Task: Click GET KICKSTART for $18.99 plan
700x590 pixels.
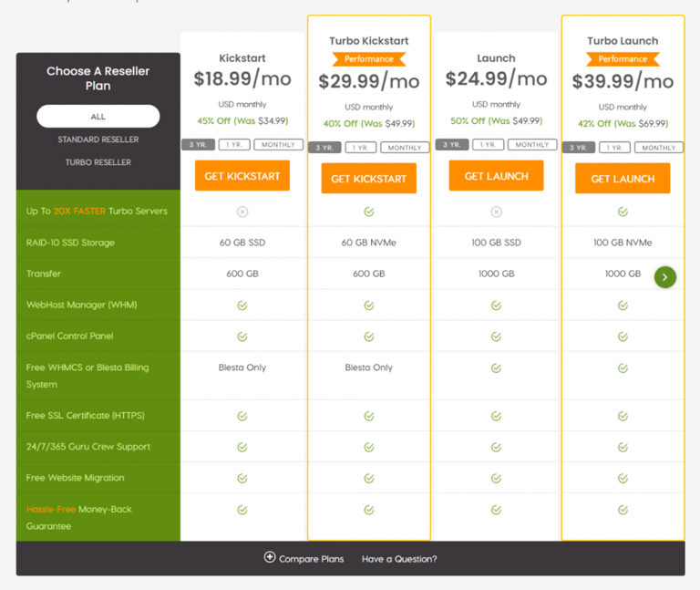Action: [242, 176]
